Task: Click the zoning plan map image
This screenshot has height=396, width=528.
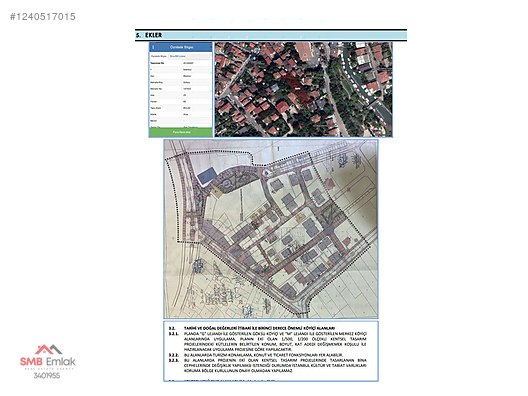Action: (x=271, y=229)
